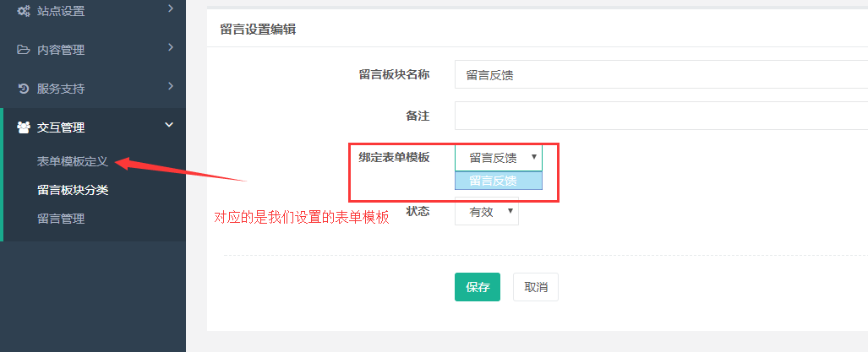Expand the 内容管理 chevron arrow
868x352 pixels.
coord(170,47)
